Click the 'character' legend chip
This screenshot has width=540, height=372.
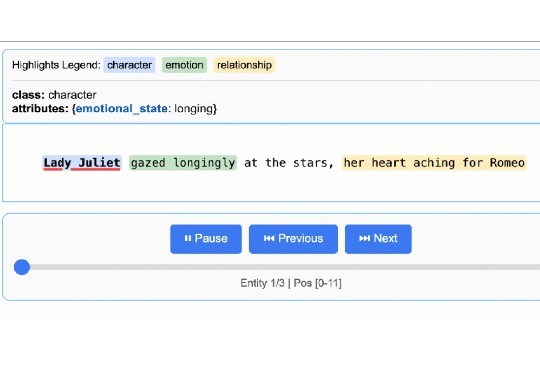click(x=129, y=65)
